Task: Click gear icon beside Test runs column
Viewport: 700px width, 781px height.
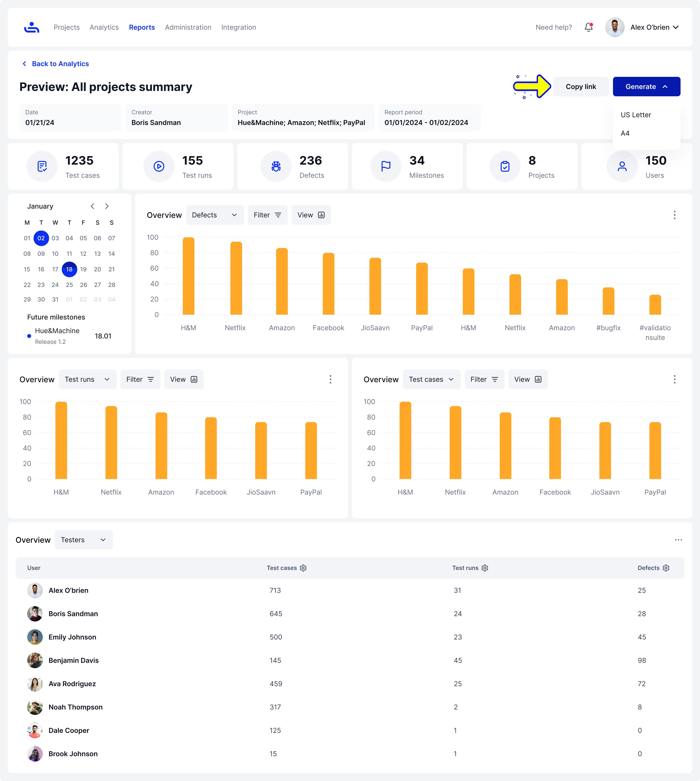Action: pyautogui.click(x=485, y=568)
